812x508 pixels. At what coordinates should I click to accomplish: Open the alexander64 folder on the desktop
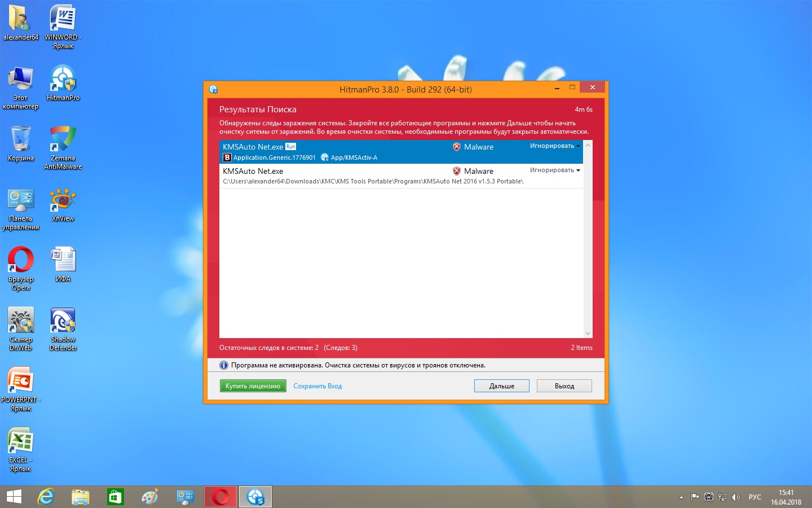tap(21, 23)
